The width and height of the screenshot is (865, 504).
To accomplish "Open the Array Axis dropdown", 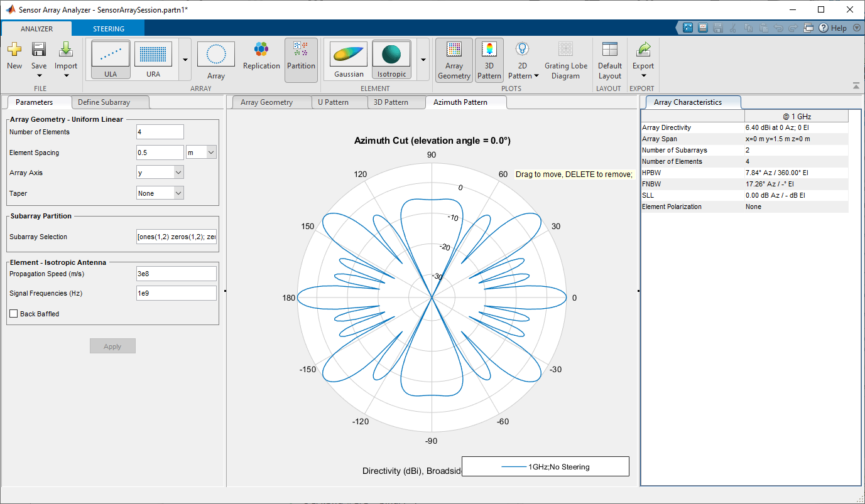I will click(160, 173).
